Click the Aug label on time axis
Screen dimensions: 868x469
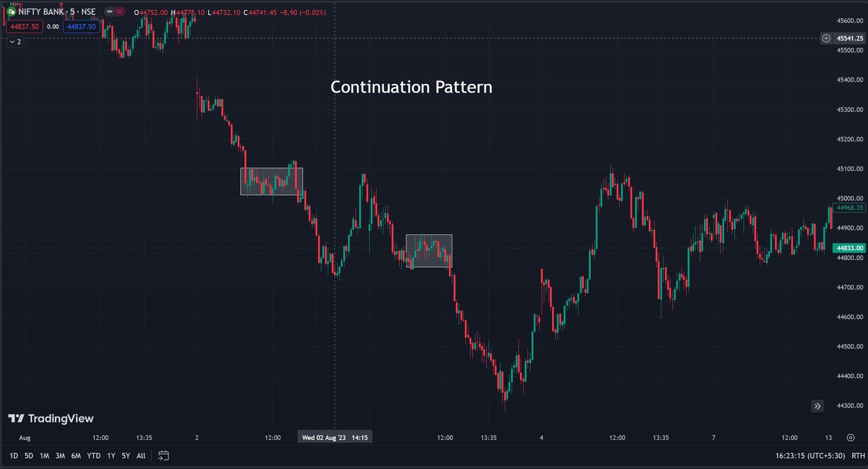[24, 438]
